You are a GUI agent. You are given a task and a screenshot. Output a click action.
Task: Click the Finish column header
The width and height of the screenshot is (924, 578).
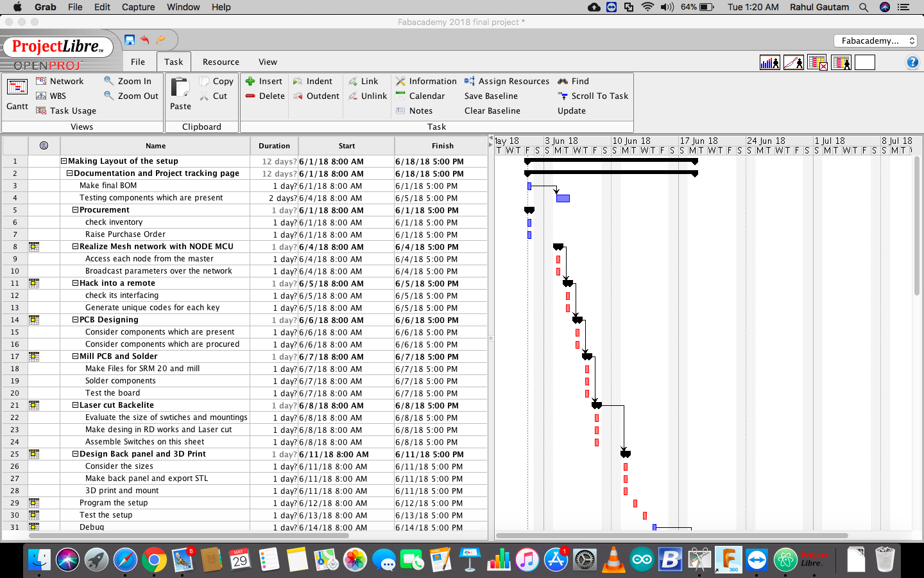point(442,146)
